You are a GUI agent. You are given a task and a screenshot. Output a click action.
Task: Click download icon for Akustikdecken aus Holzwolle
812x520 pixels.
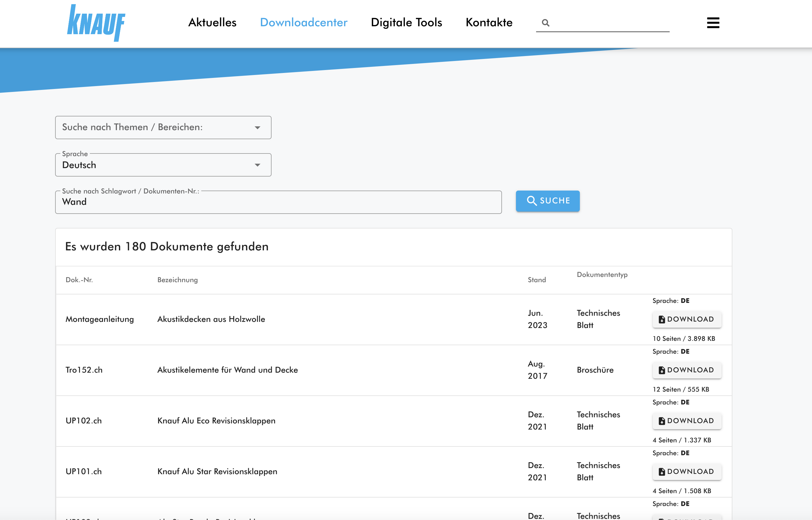(661, 319)
